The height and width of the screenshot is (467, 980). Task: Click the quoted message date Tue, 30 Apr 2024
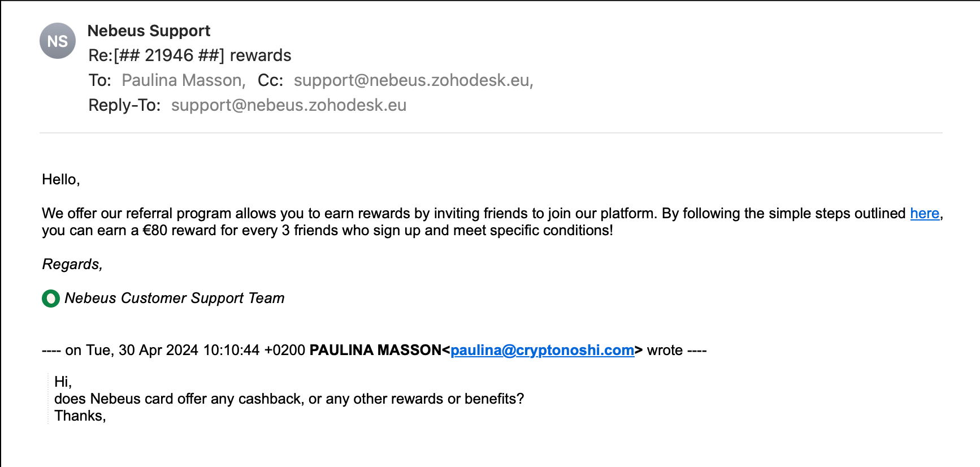(142, 350)
